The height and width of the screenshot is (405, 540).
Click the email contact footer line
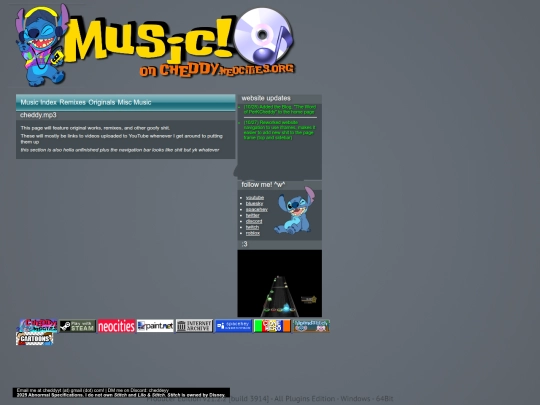(93, 390)
